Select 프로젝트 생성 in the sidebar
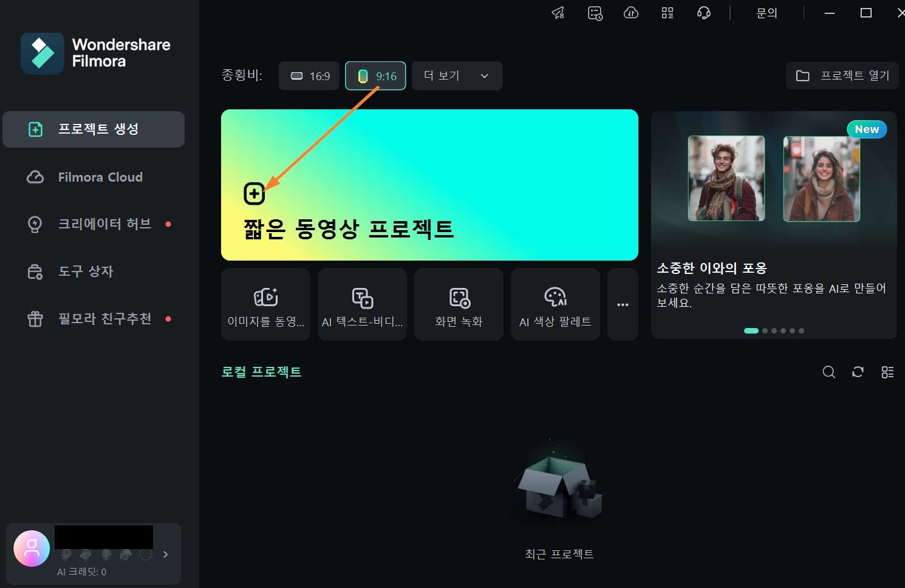Viewport: 905px width, 588px height. [x=94, y=129]
